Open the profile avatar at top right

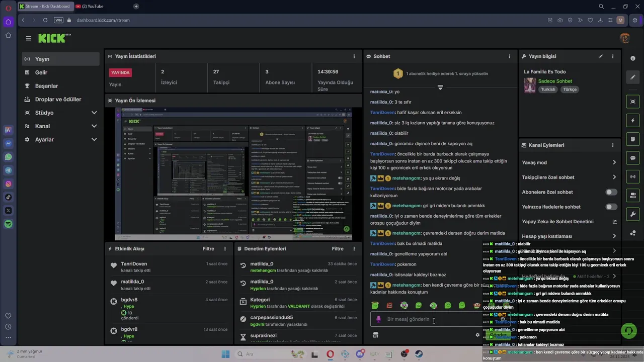(x=625, y=38)
